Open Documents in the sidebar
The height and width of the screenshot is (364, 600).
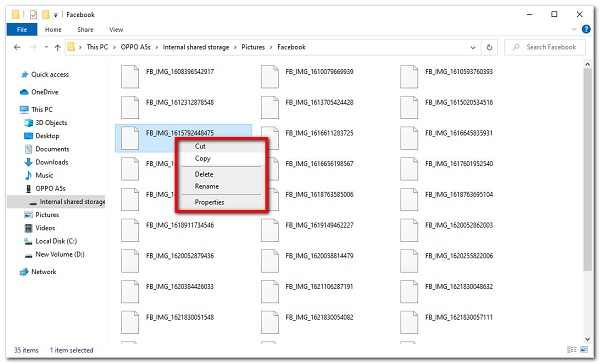(47, 149)
